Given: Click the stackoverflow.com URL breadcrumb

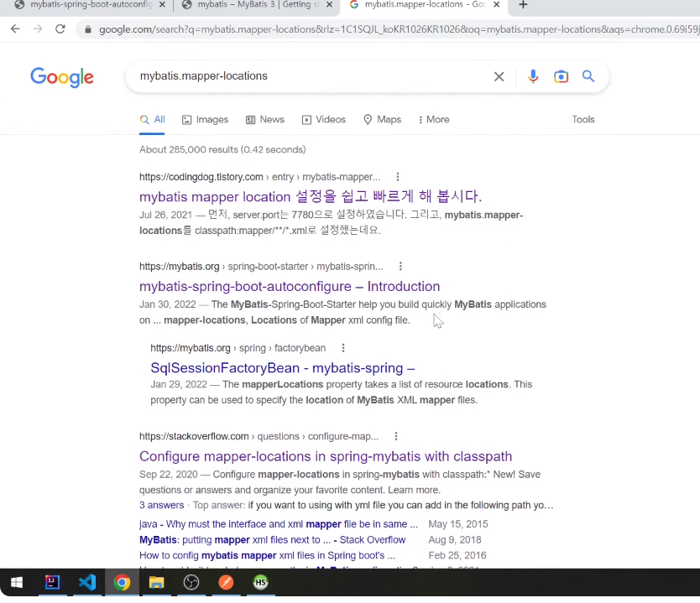Looking at the screenshot, I should [x=259, y=436].
